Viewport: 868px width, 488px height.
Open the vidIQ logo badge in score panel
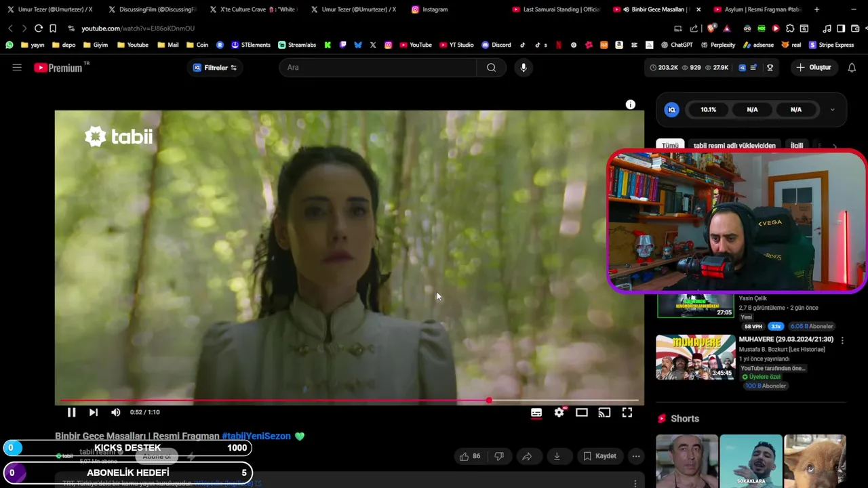coord(671,110)
